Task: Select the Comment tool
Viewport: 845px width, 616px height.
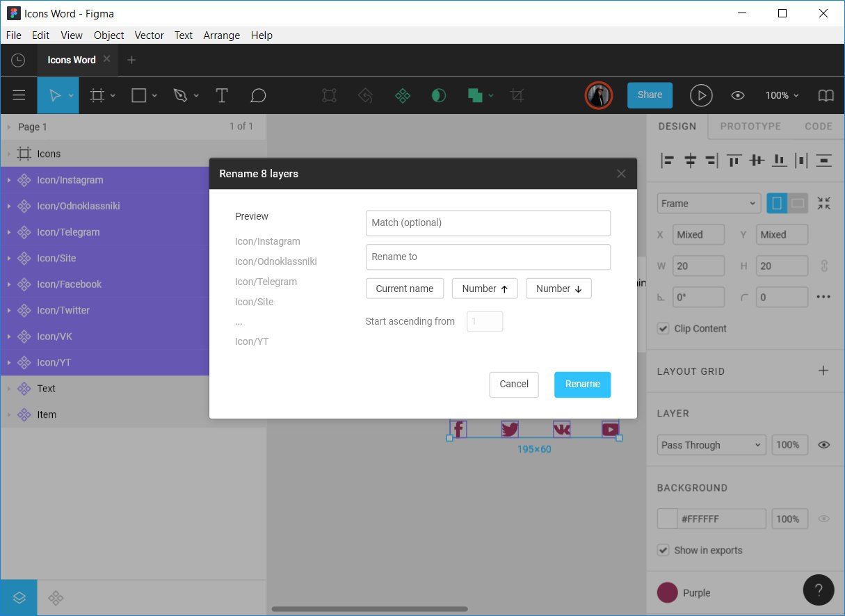Action: click(x=258, y=95)
